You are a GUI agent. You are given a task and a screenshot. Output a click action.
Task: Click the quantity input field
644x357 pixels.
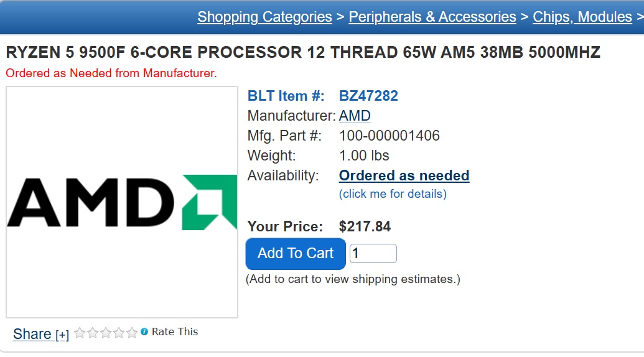(373, 253)
